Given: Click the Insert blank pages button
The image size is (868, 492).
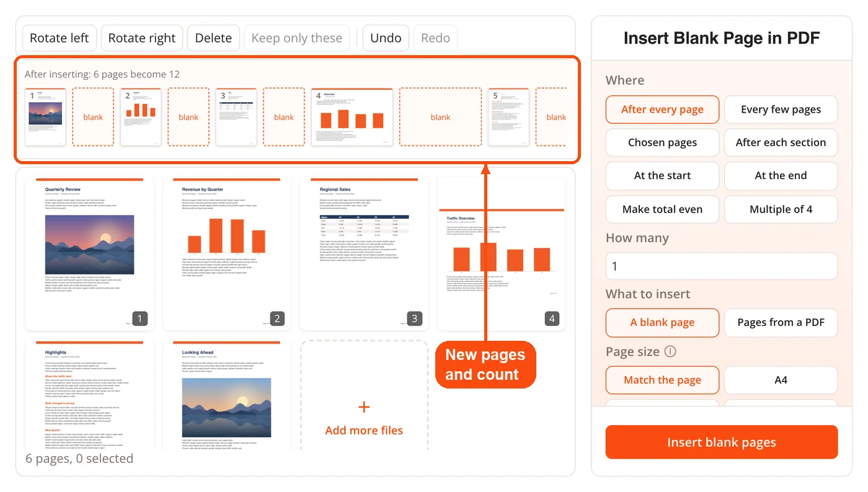Looking at the screenshot, I should coord(722,442).
